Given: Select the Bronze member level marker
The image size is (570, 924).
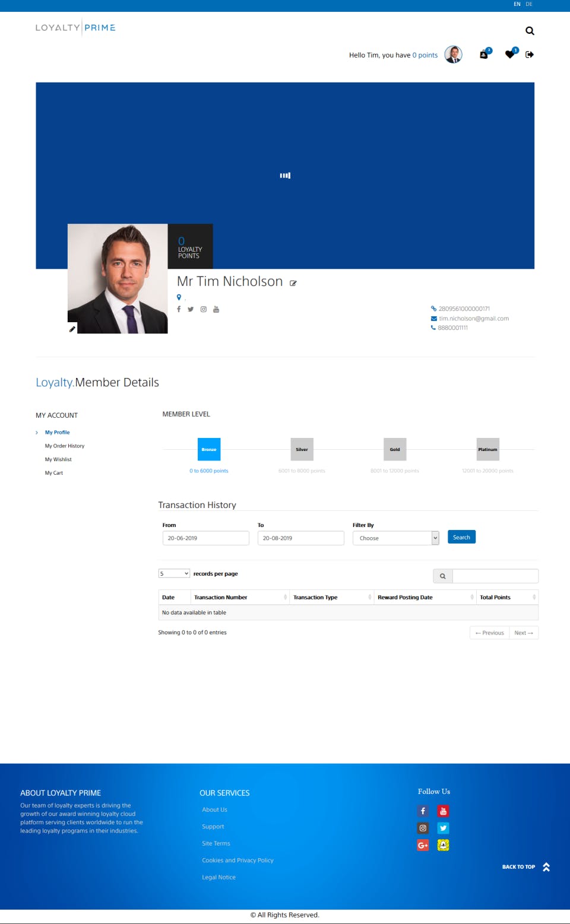Looking at the screenshot, I should (x=209, y=449).
